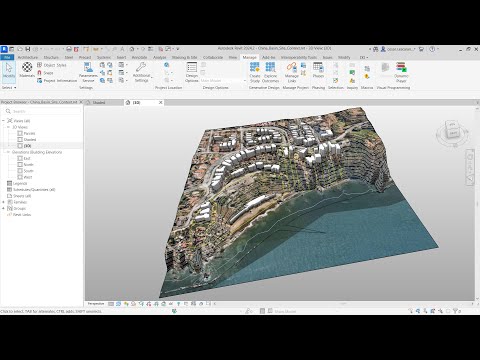Collapse the Views (all) tree node
The image size is (480, 360).
(3, 121)
